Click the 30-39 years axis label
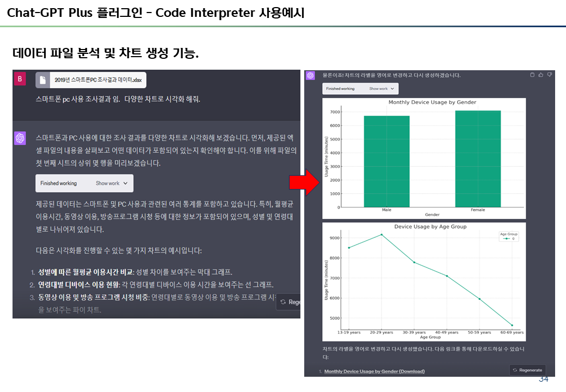The width and height of the screenshot is (566, 392). (x=414, y=333)
